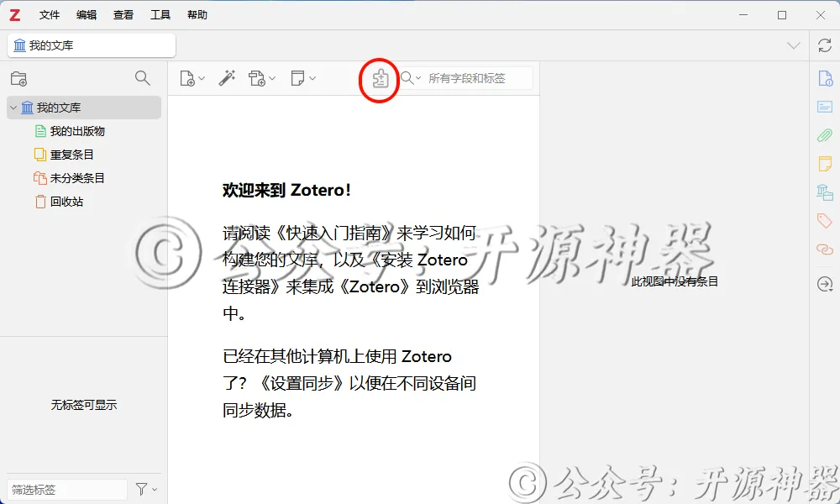Click the Related items chain-link icon
Screen dimensions: 840x504
point(824,248)
